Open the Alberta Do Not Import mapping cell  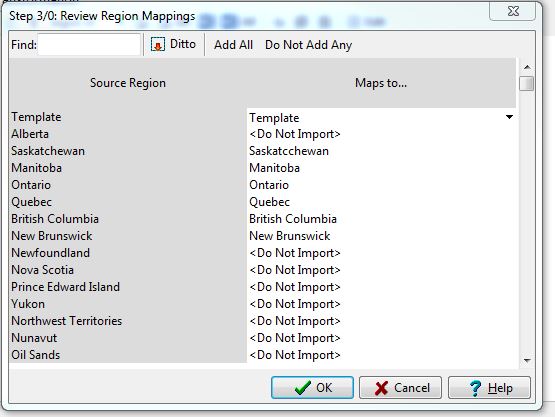[381, 134]
